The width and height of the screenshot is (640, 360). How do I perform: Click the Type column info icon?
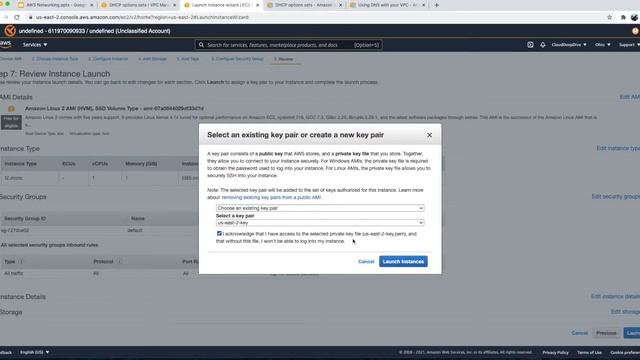(21, 262)
